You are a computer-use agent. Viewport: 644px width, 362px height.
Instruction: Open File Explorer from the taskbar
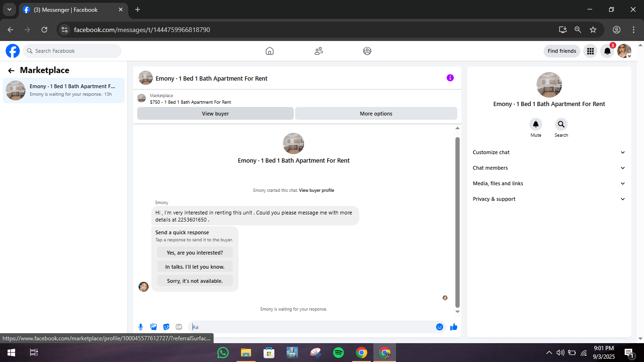246,353
